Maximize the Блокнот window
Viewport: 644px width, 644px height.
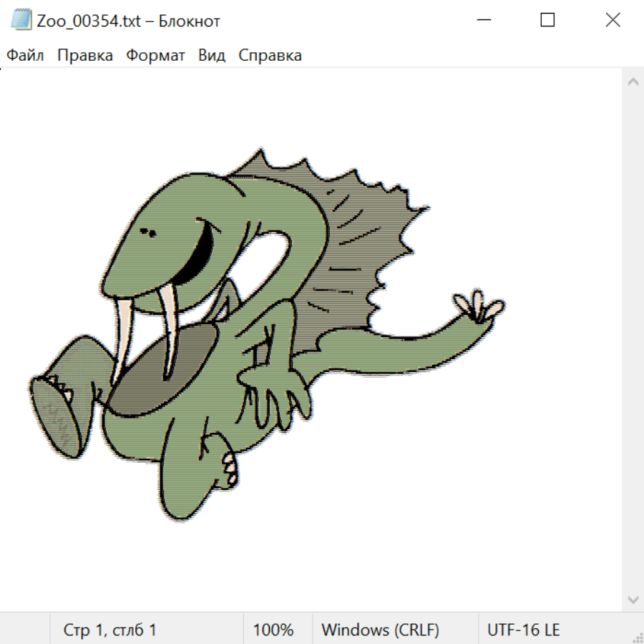(x=547, y=21)
